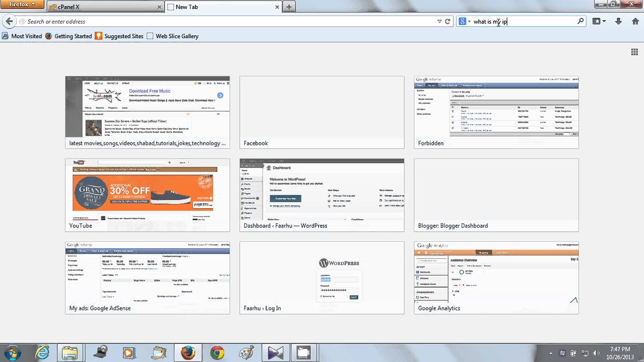Open the Visual Studio taskbar icon
The width and height of the screenshot is (644, 362).
(x=275, y=353)
